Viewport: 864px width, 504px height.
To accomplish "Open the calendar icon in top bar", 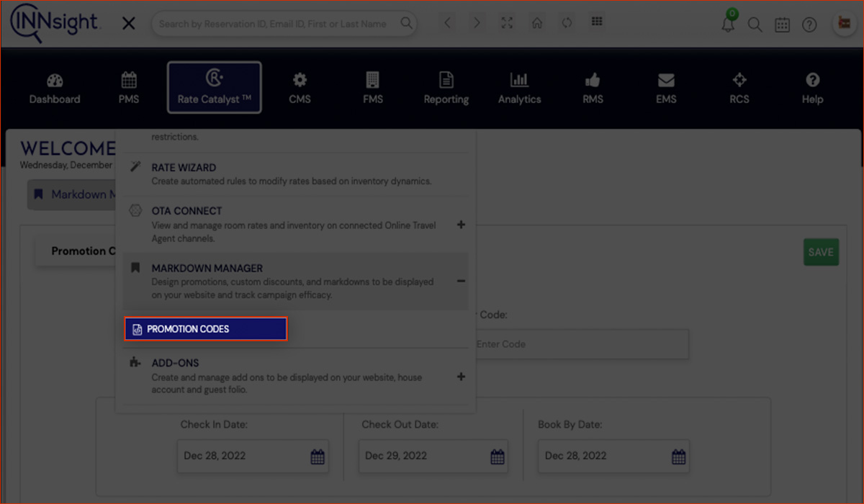I will pyautogui.click(x=782, y=24).
